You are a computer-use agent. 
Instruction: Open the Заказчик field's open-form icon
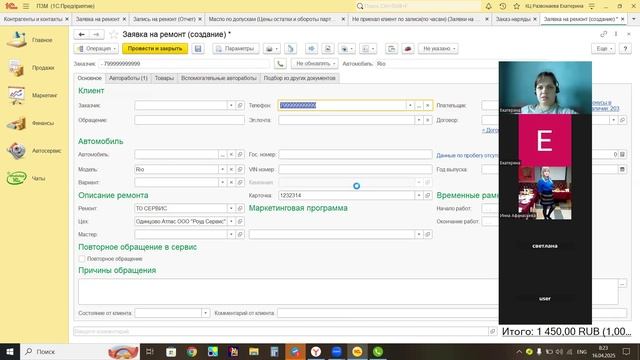[x=240, y=105]
